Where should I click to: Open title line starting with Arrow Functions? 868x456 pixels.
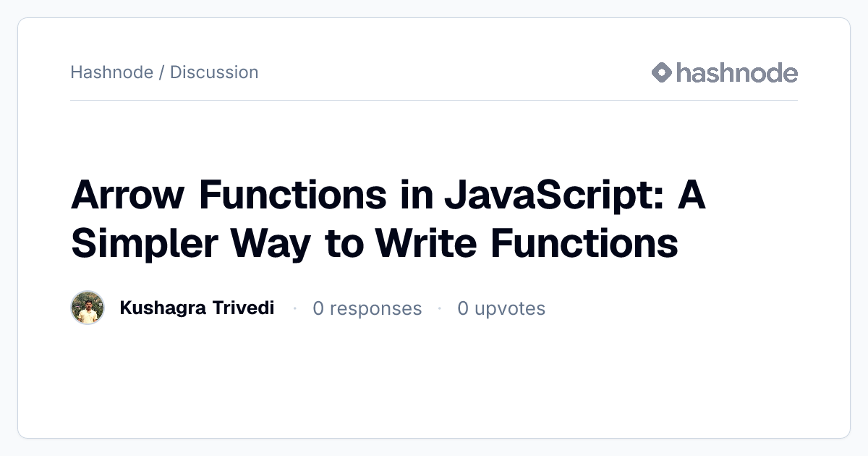(388, 195)
